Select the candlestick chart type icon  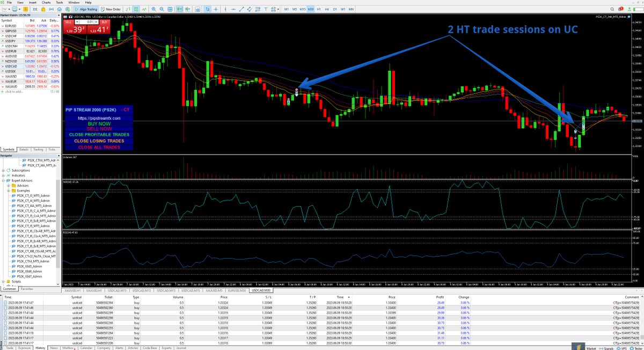click(x=136, y=9)
